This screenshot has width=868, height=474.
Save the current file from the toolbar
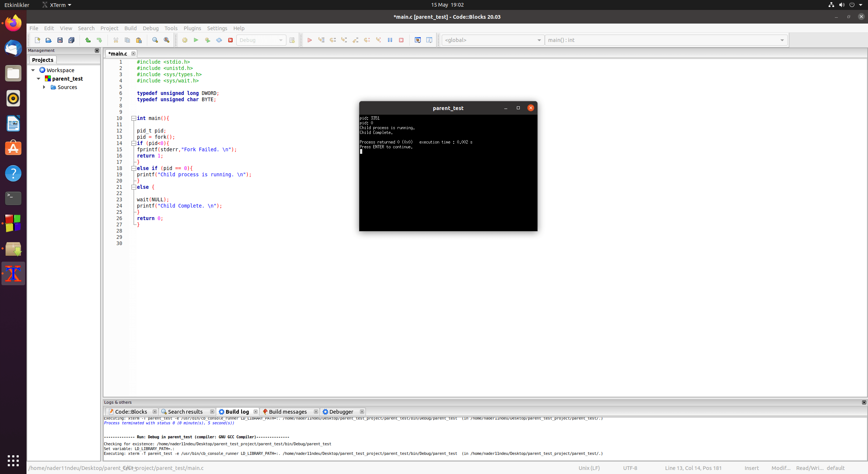(60, 40)
